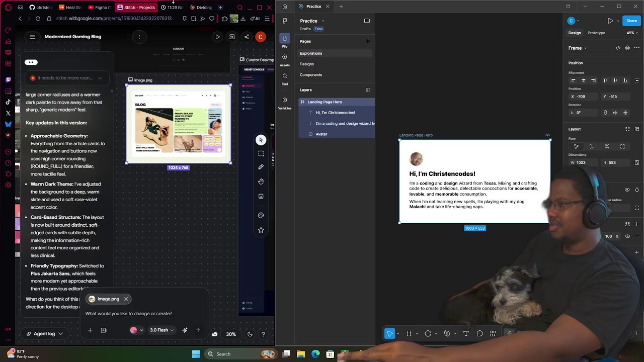Click the Twitch icon in Opera sidebar
Viewport: 644px width, 362px height.
(8, 80)
